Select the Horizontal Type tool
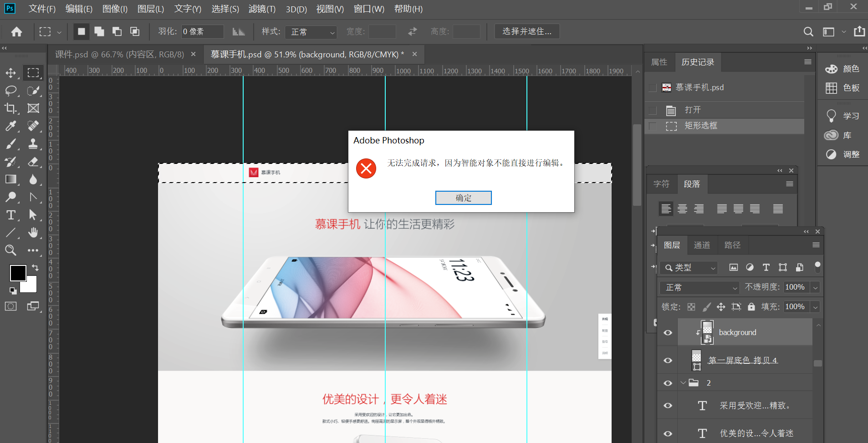868x443 pixels. [11, 215]
